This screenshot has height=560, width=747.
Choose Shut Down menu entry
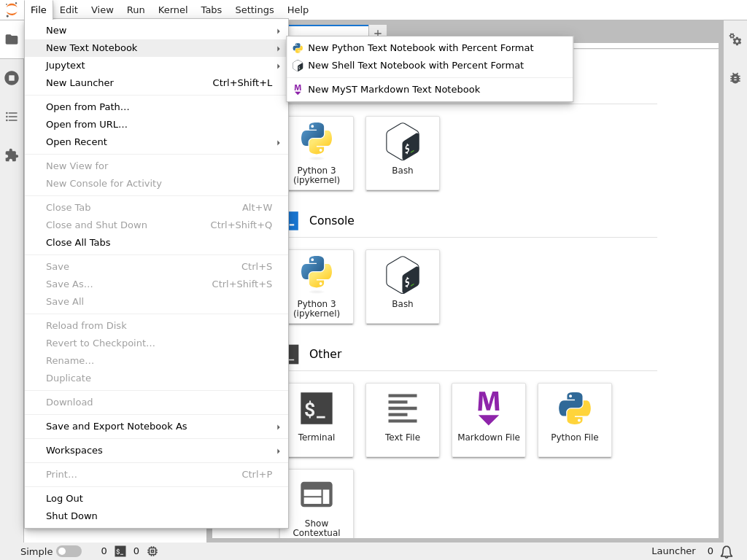coord(156,516)
